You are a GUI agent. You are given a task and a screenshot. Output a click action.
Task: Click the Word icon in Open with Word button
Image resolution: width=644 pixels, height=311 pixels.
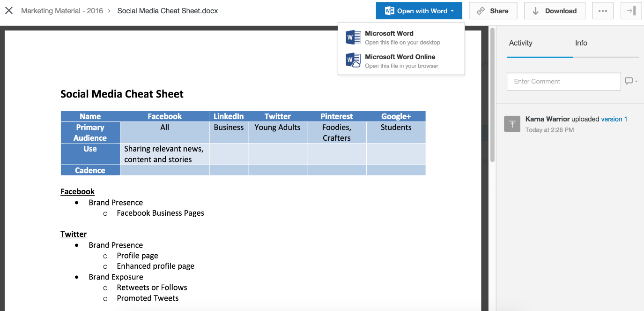click(389, 11)
